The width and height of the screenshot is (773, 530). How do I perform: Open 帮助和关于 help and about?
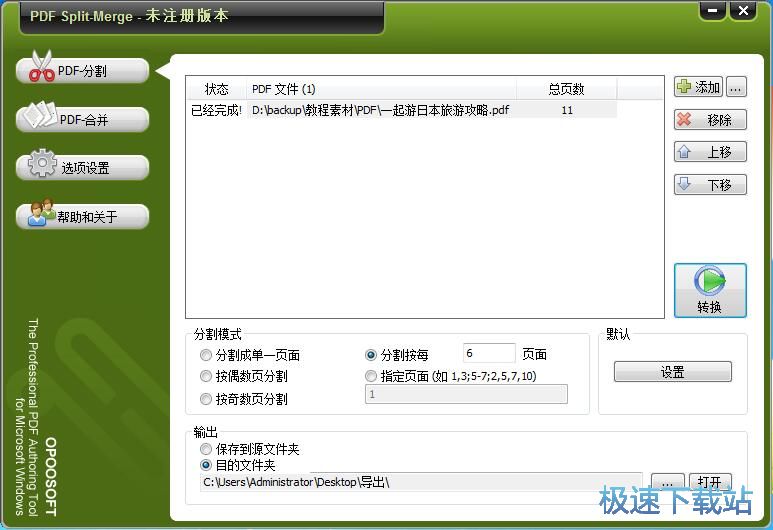pos(82,216)
